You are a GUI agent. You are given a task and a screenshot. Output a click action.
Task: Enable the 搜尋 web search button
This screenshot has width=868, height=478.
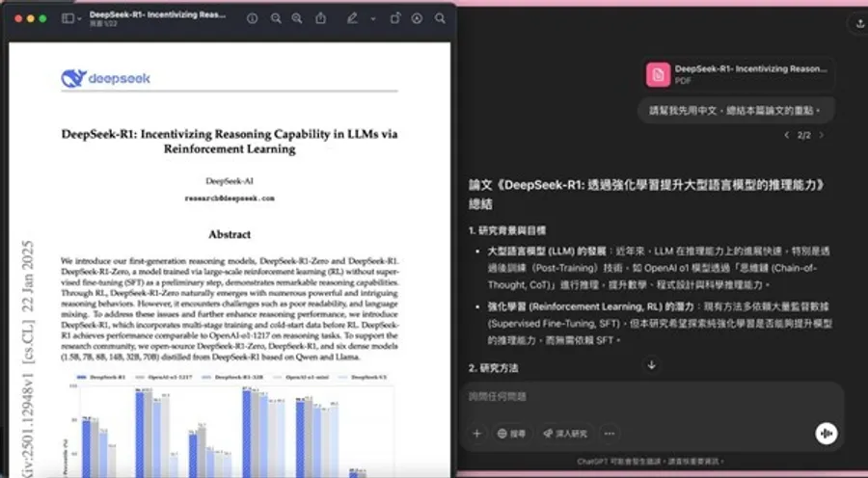click(x=511, y=434)
